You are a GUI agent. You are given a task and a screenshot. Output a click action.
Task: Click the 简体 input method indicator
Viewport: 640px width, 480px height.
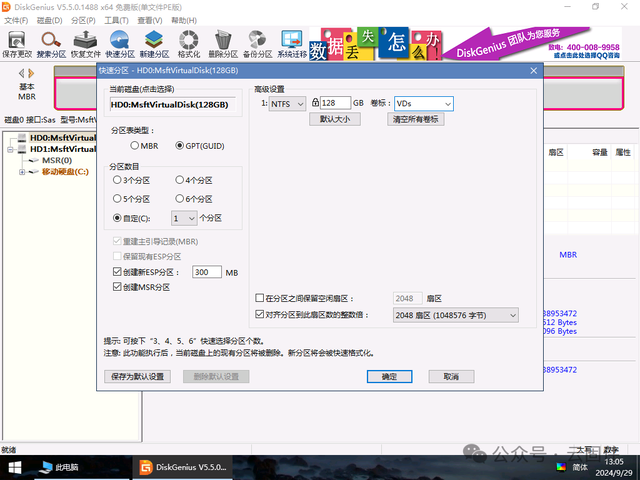[x=580, y=467]
